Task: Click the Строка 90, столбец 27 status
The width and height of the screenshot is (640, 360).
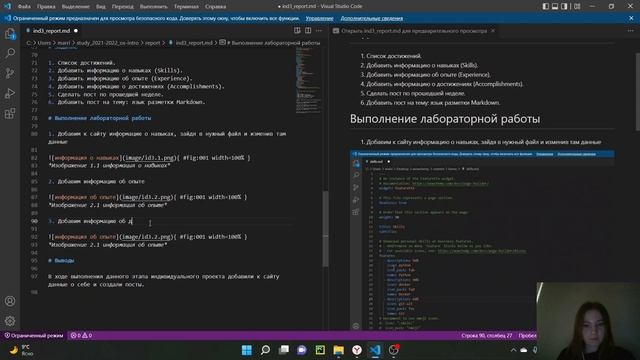Action: [x=487, y=336]
